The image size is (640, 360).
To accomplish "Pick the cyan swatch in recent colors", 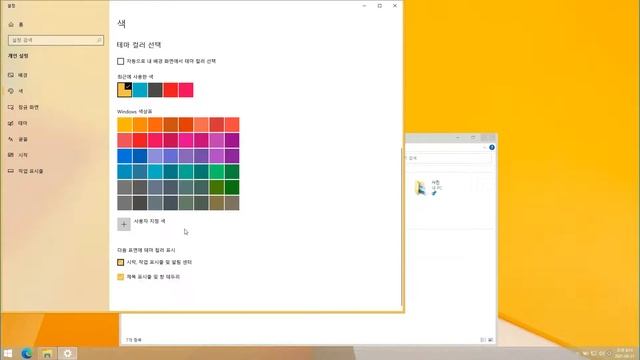I will coord(140,90).
